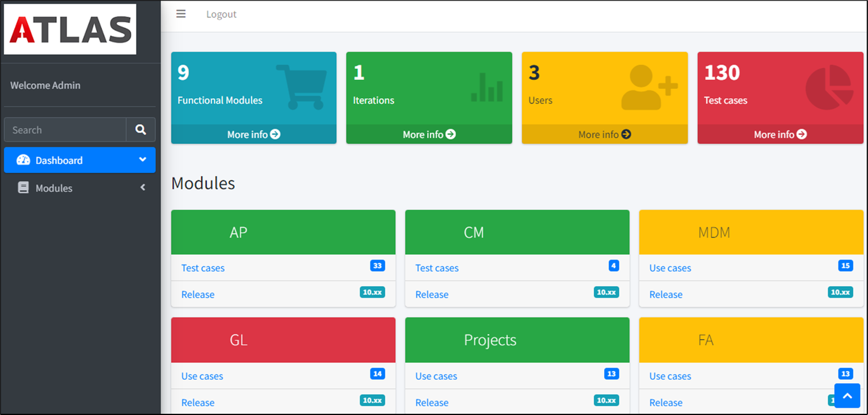Open Use cases under the GL module

(x=202, y=376)
